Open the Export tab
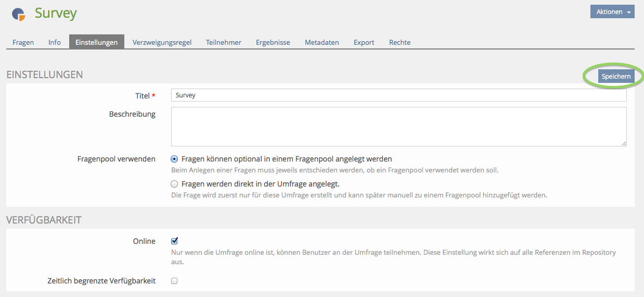 click(364, 42)
